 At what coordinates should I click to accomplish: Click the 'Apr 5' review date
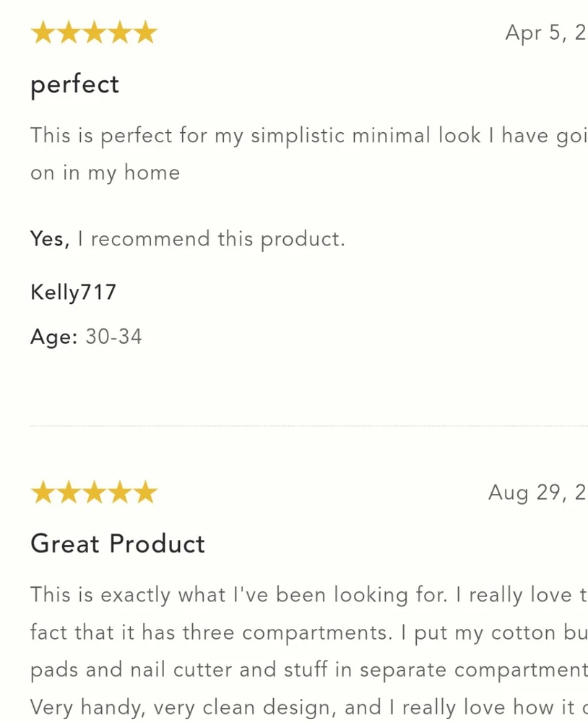[x=546, y=33]
